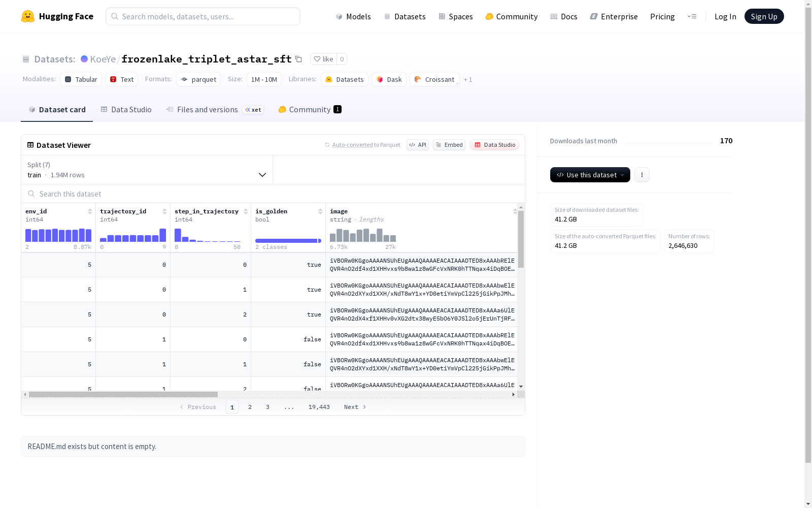
Task: Click the trajectory_id histogram chart
Action: [133, 235]
